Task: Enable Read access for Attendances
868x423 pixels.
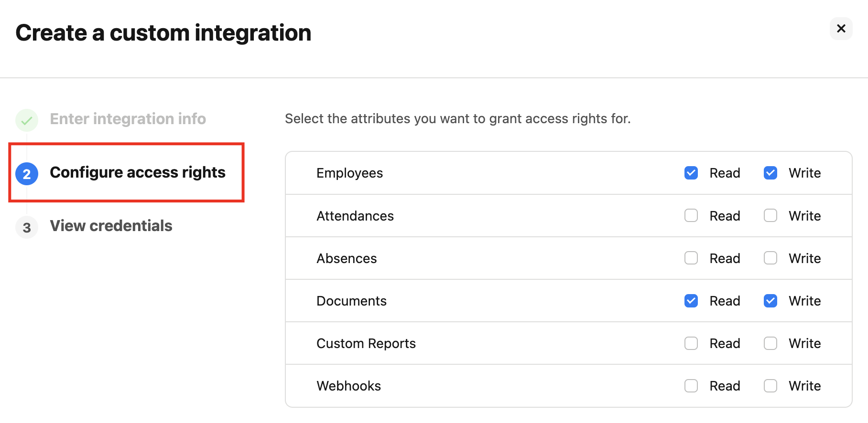Action: 691,215
